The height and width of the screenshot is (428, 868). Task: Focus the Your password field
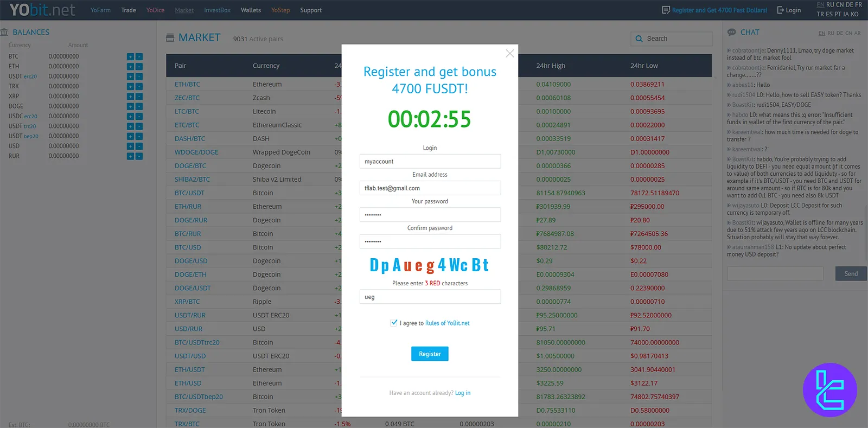point(430,215)
